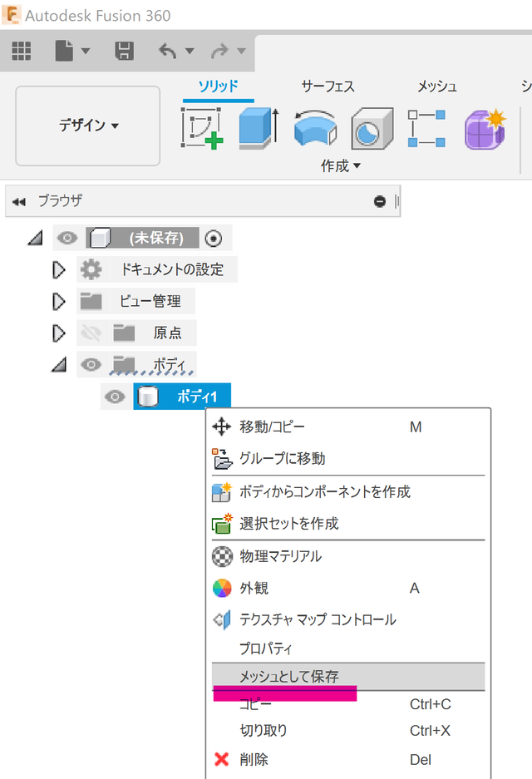Image resolution: width=532 pixels, height=779 pixels.
Task: Switch to the ソリッド tab
Action: (x=218, y=86)
